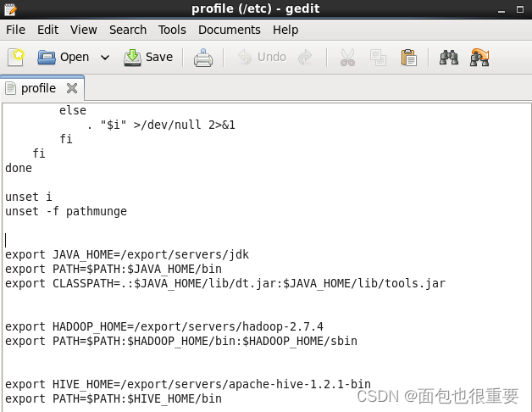Click the line 'export JAVA_HOME=/export/servers/jdk'
This screenshot has height=412, width=532.
127,254
